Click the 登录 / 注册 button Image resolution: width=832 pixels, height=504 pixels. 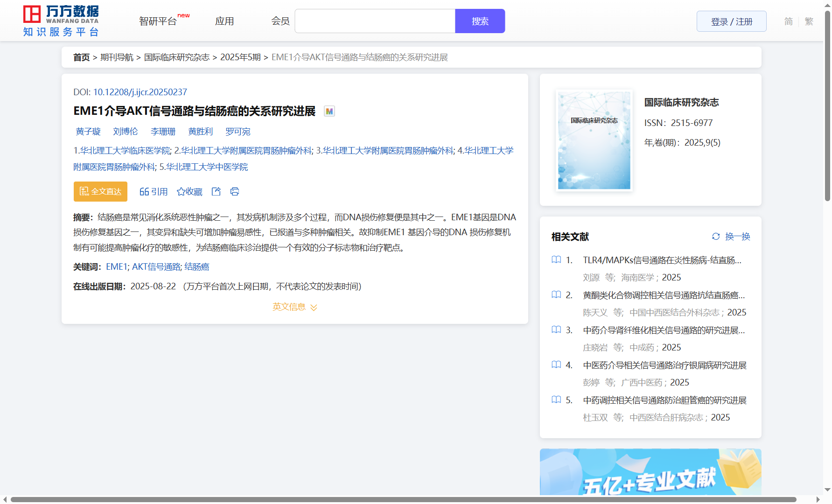pyautogui.click(x=731, y=21)
